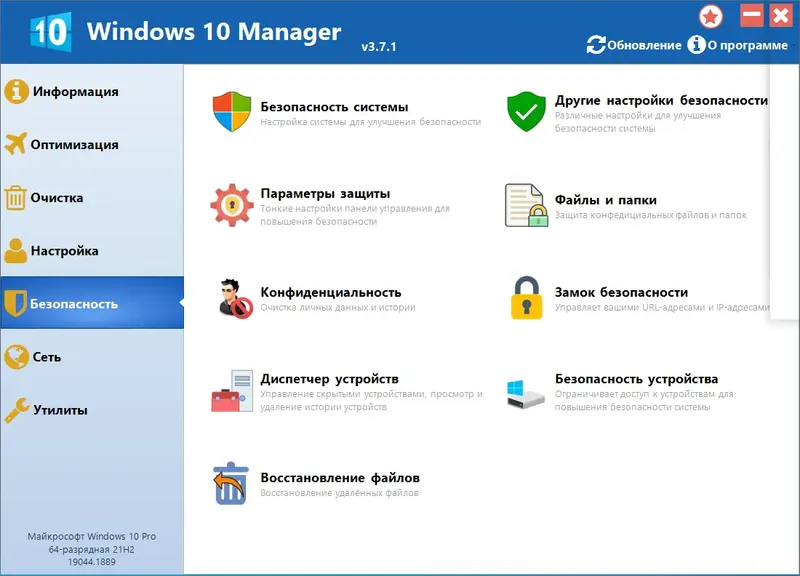Launch the Восстановление файлов tool
This screenshot has width=800, height=576.
(x=340, y=478)
